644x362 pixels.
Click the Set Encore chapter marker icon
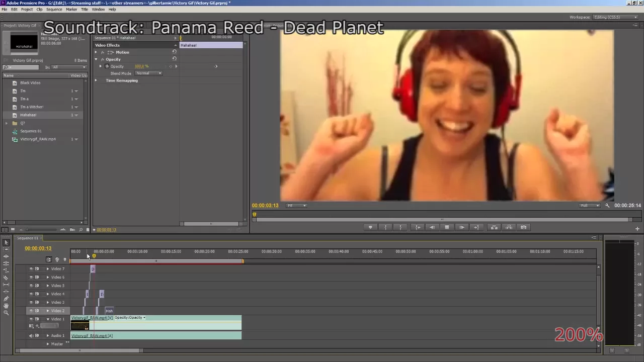click(57, 259)
